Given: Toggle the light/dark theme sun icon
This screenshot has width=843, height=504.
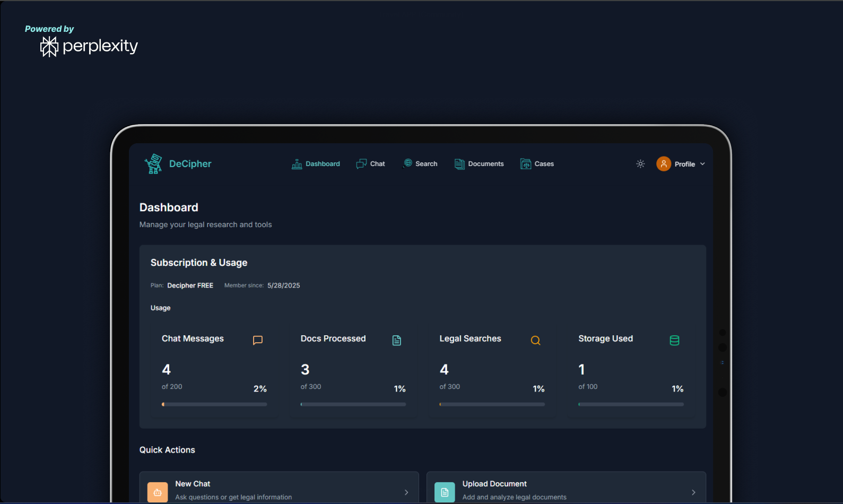Looking at the screenshot, I should pos(640,164).
